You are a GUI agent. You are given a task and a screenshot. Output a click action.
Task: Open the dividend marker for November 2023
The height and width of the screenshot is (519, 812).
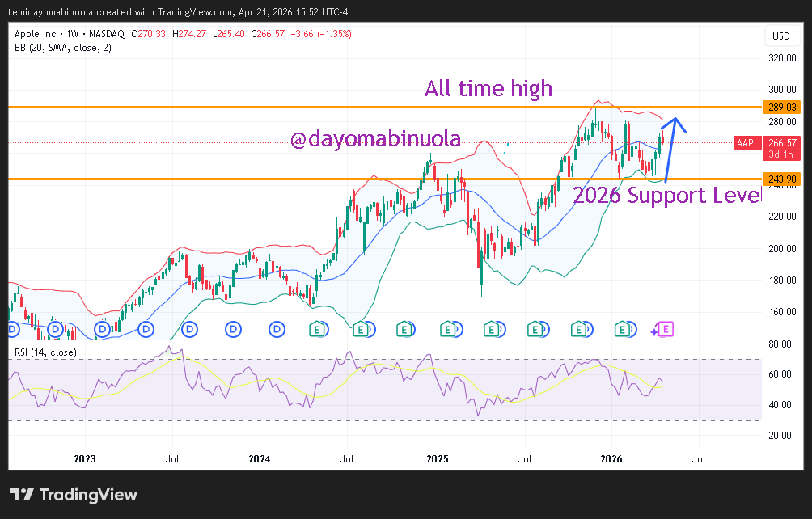tap(234, 329)
